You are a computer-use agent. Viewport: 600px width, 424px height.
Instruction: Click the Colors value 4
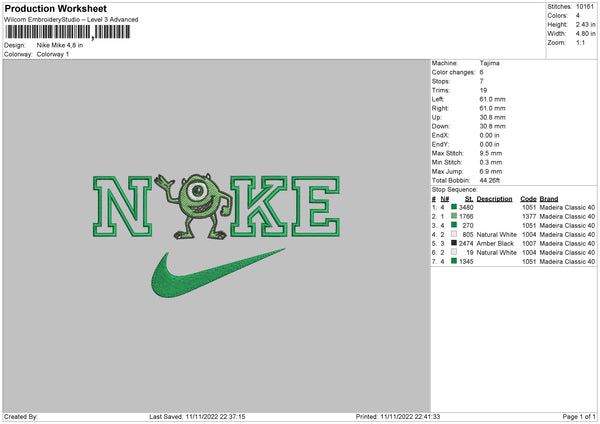[x=577, y=16]
